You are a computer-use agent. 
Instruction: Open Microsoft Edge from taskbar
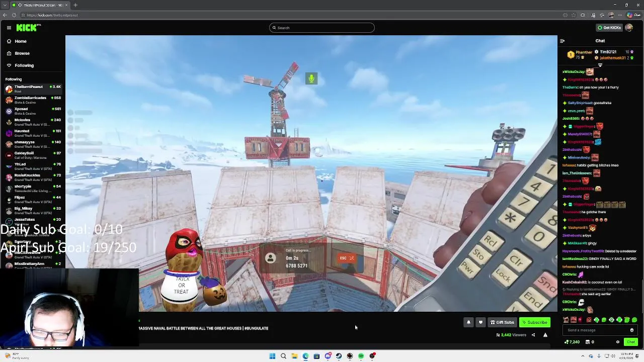(305, 356)
